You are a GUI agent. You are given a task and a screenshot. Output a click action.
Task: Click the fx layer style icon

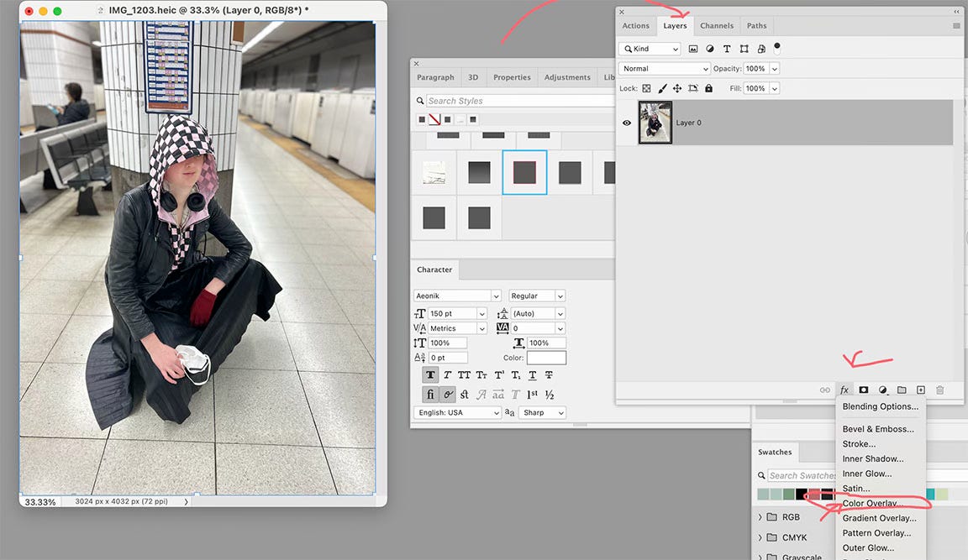(x=844, y=390)
